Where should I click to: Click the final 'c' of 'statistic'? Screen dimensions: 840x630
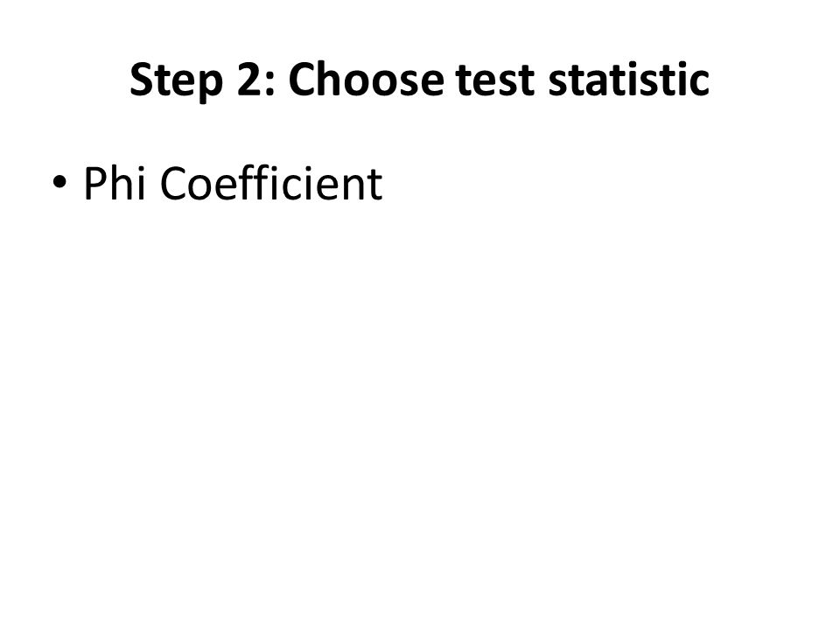(x=698, y=85)
